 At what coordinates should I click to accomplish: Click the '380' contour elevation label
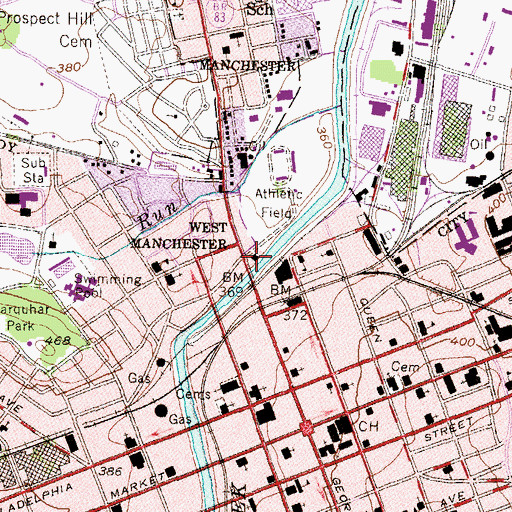[69, 68]
